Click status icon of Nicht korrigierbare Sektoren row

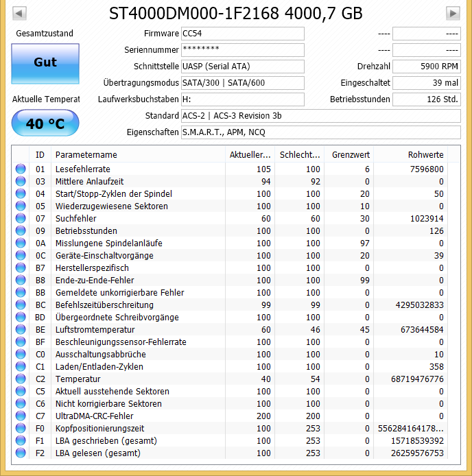pos(21,403)
